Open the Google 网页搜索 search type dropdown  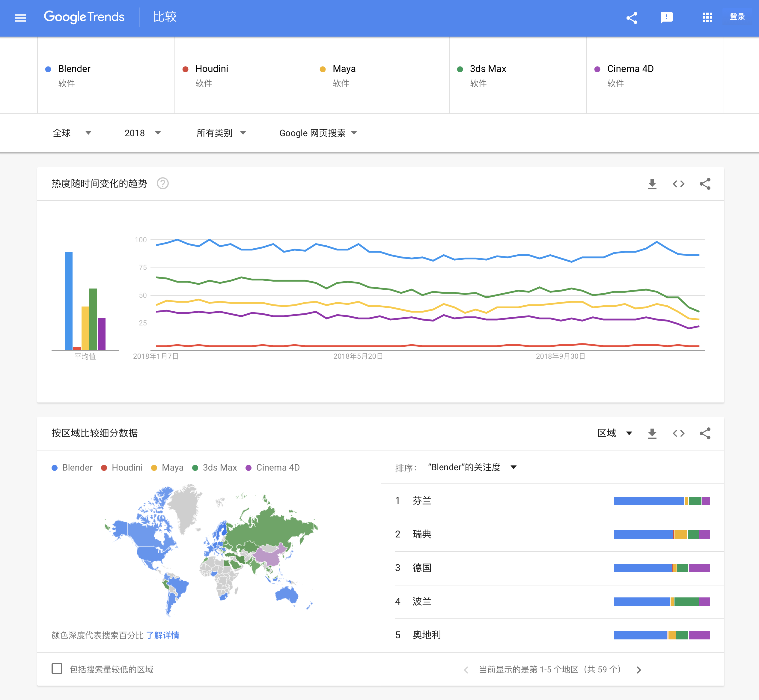tap(318, 133)
